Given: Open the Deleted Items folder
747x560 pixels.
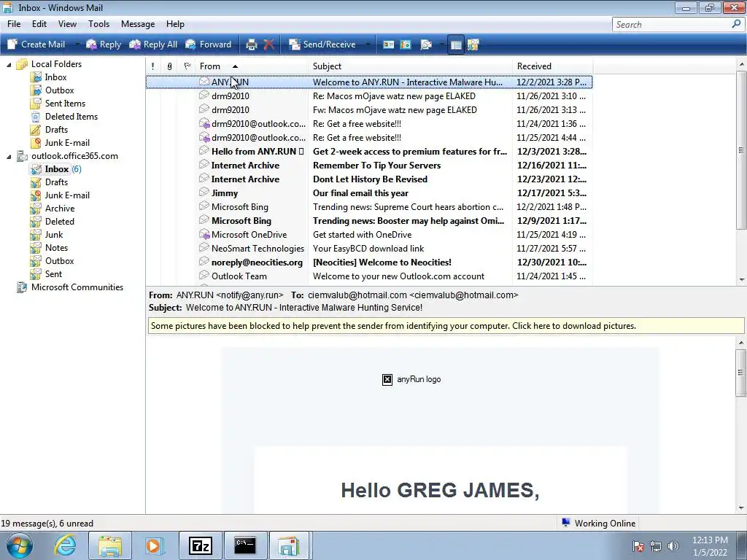Looking at the screenshot, I should 71,116.
